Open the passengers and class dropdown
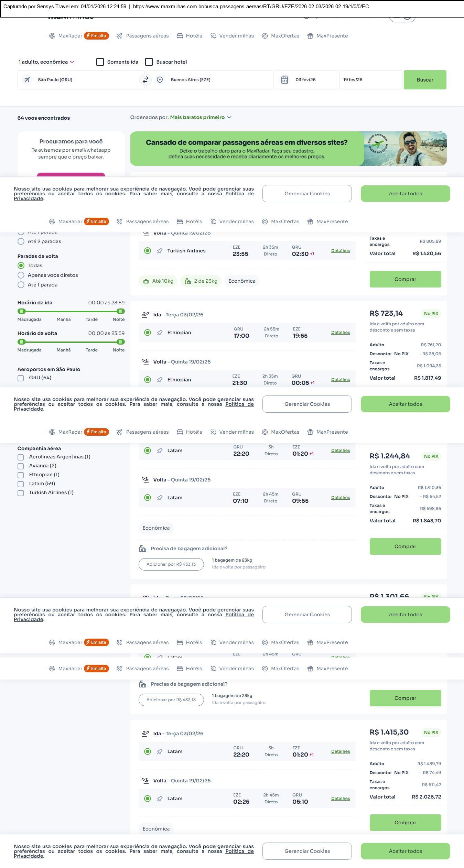The height and width of the screenshot is (868, 464). 46,62
